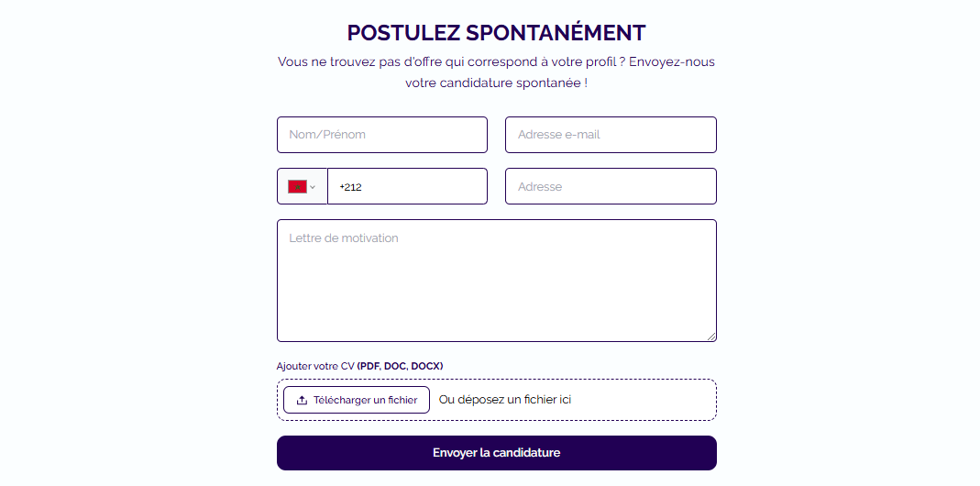Click the 'Vous ne trouvez pas d'offre' sentence
The image size is (980, 486).
496,62
